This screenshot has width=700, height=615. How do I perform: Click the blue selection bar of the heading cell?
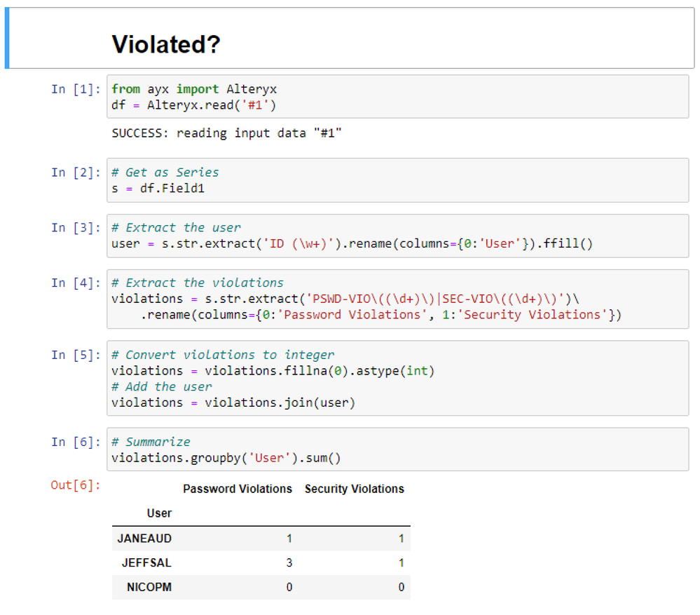[7, 39]
